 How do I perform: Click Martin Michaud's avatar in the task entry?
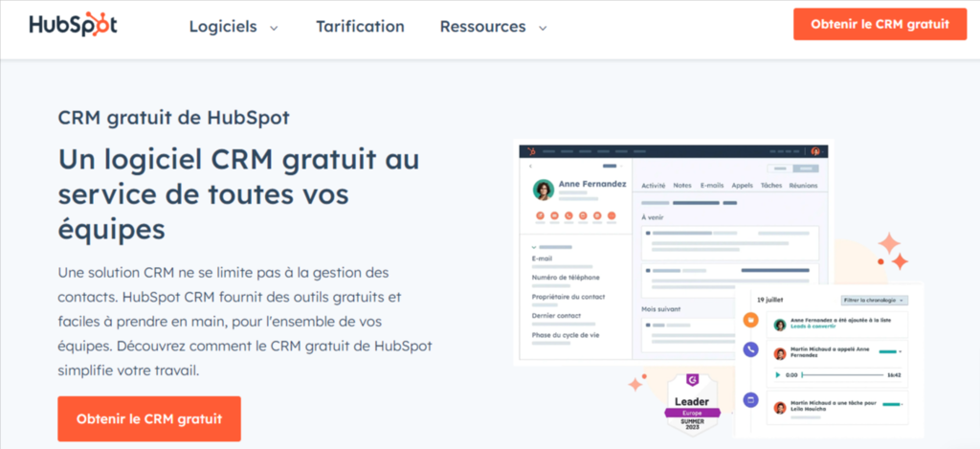(x=780, y=408)
